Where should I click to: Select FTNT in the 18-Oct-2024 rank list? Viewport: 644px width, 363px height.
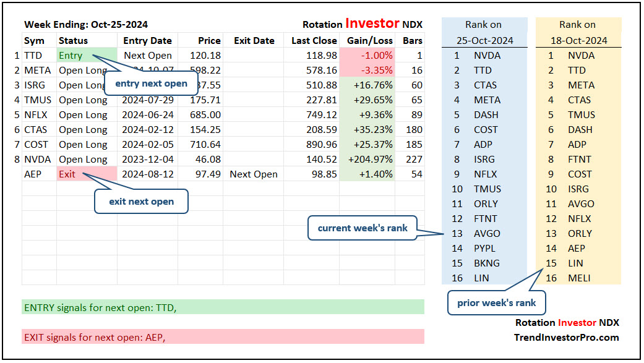tap(580, 159)
